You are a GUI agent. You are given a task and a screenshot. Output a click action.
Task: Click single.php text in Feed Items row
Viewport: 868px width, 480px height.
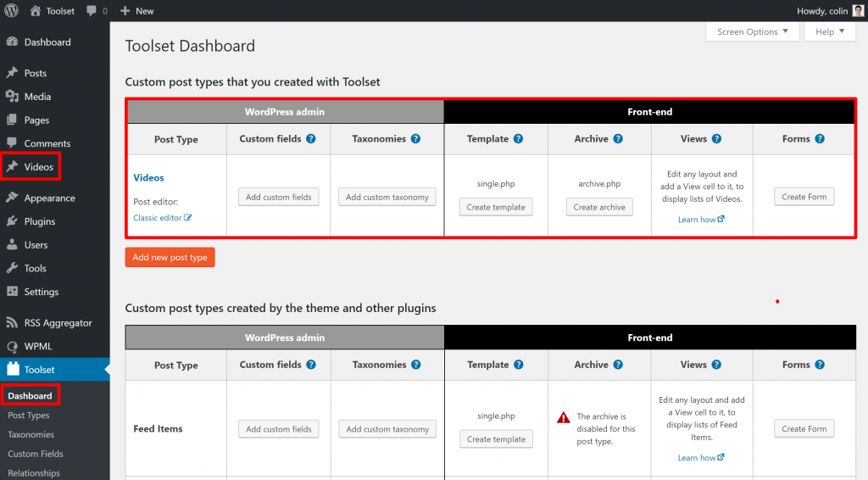click(496, 416)
